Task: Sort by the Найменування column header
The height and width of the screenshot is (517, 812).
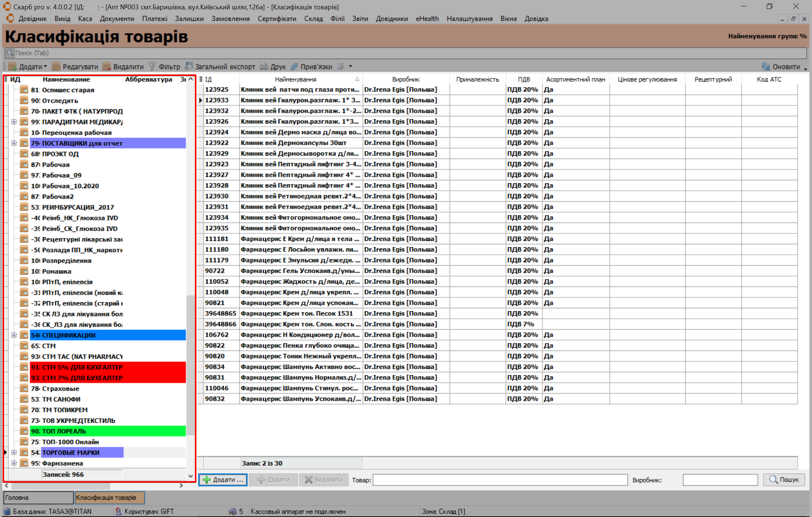Action: (295, 79)
